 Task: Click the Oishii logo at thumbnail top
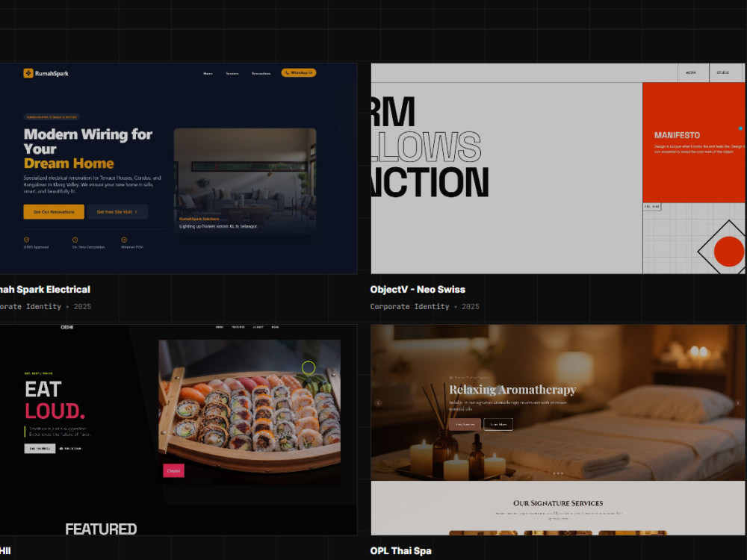67,327
